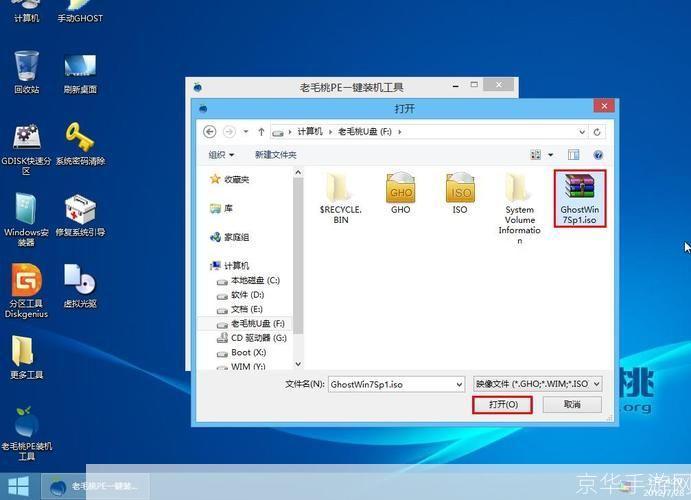Select the 系统密码清除 key icon
691x500 pixels.
80,144
